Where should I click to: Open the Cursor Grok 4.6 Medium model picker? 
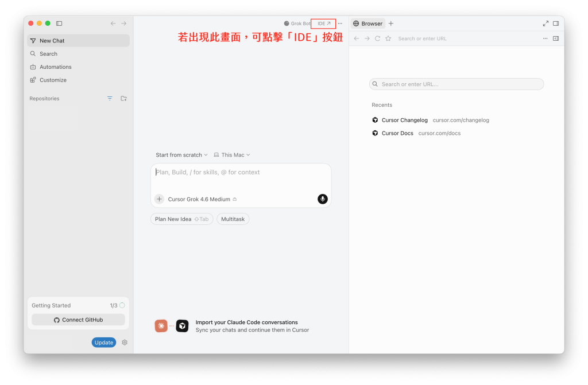[202, 199]
